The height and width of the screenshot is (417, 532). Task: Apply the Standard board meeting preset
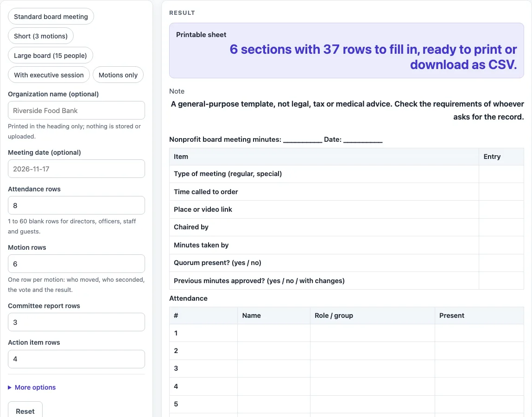(51, 17)
